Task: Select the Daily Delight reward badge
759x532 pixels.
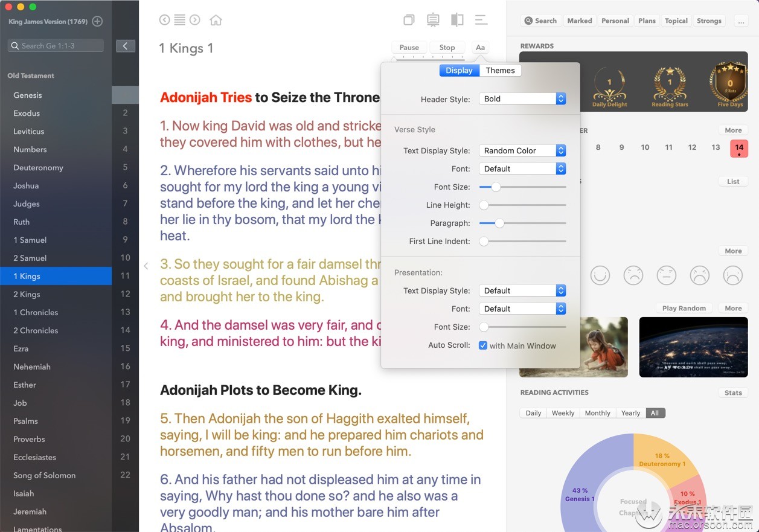Action: pos(609,88)
